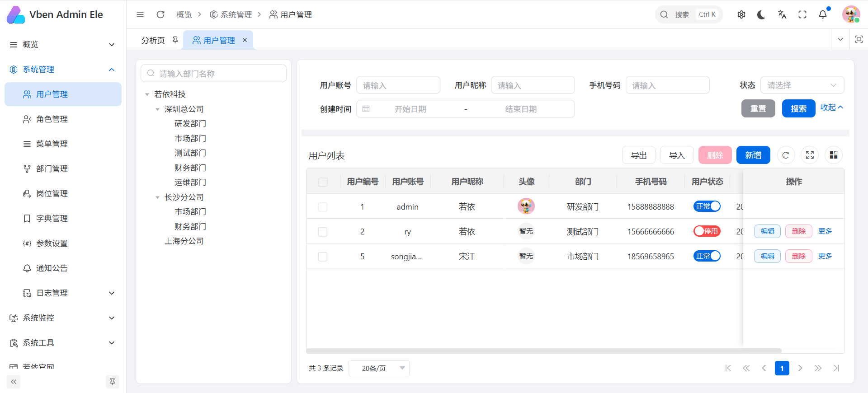Image resolution: width=868 pixels, height=393 pixels.
Task: Click the 新增 button
Action: tap(753, 155)
